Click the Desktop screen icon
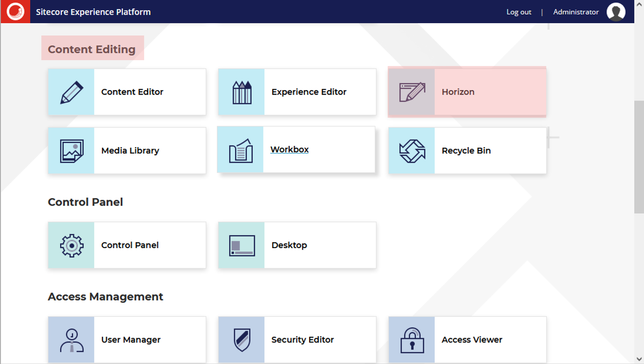 pos(241,245)
